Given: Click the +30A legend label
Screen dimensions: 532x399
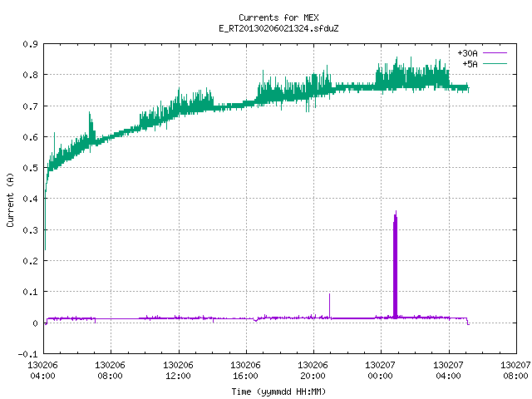Looking at the screenshot, I should pyautogui.click(x=467, y=53).
